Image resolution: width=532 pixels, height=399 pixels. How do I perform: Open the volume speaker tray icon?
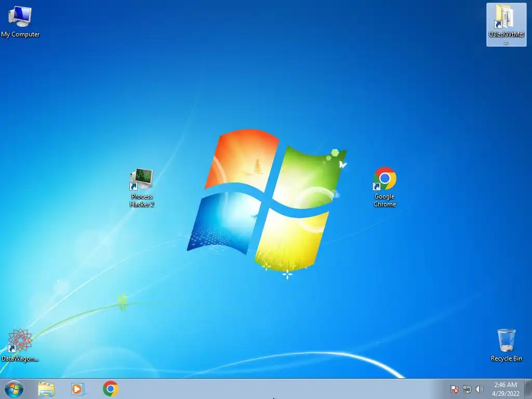[x=479, y=389]
